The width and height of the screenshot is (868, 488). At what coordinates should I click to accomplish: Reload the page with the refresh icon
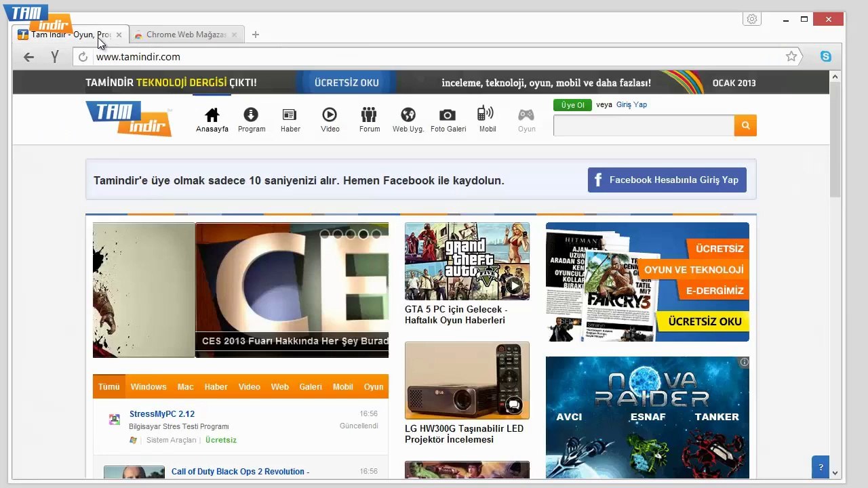coord(83,57)
